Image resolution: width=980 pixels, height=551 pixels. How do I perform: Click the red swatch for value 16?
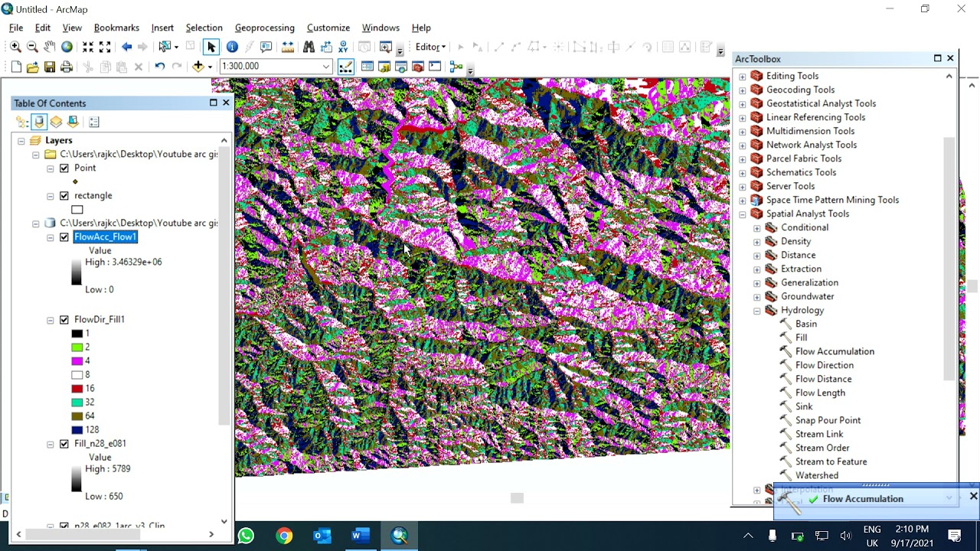(77, 389)
